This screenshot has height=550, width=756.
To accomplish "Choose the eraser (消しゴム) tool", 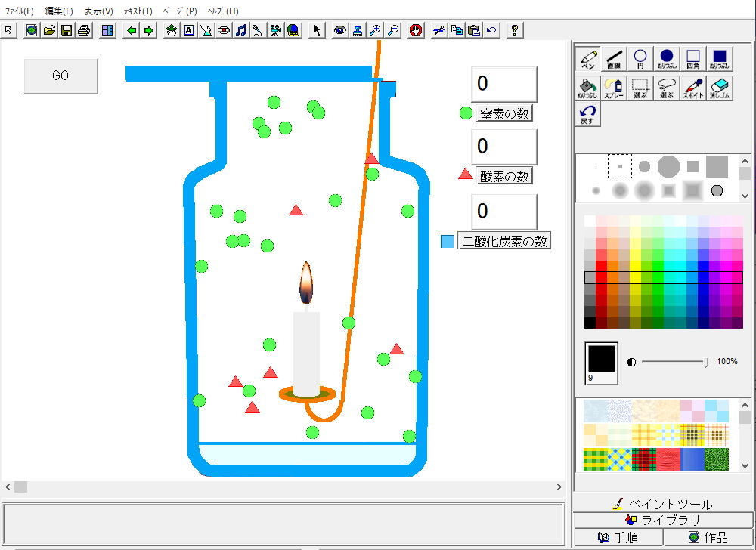I will pyautogui.click(x=719, y=88).
